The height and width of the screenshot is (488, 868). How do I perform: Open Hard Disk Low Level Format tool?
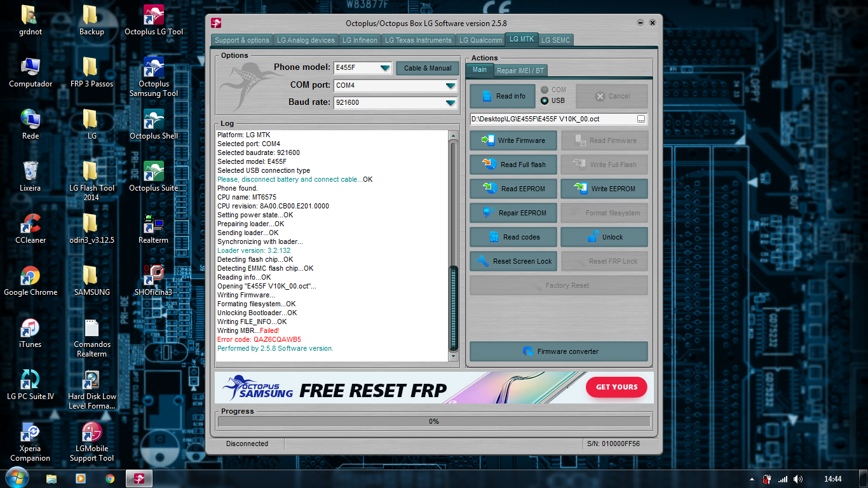[92, 389]
